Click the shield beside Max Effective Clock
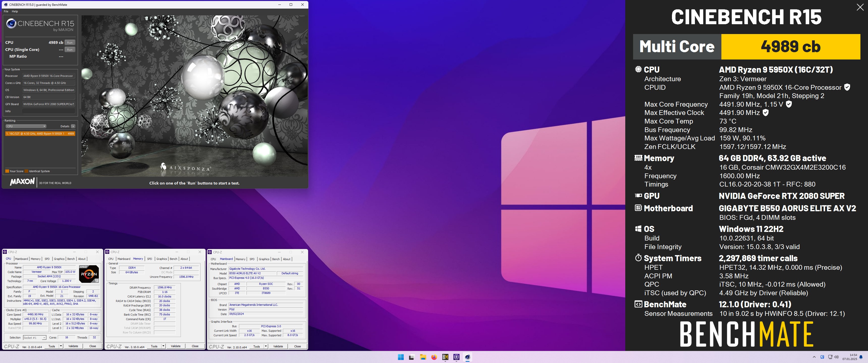The width and height of the screenshot is (868, 363). coord(766,112)
